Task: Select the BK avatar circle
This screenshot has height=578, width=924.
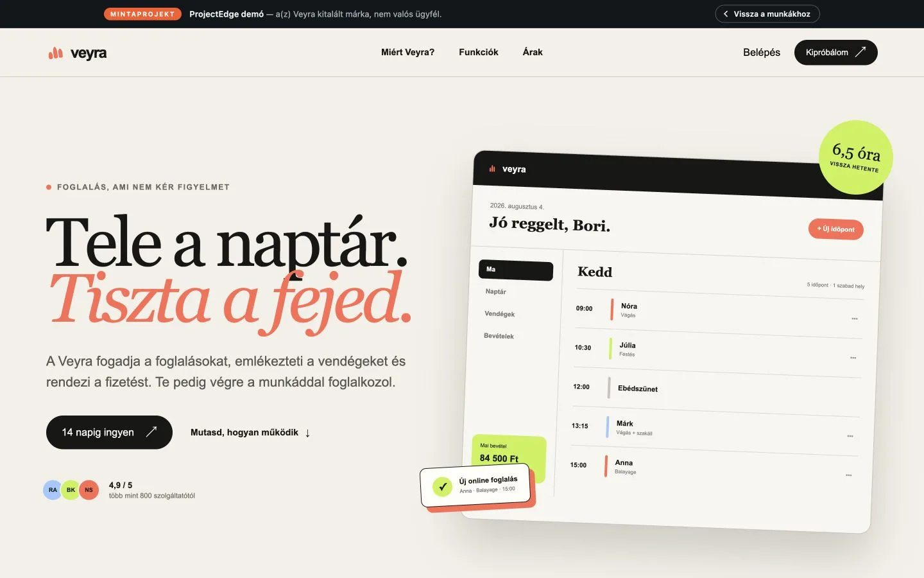Action: 71,490
